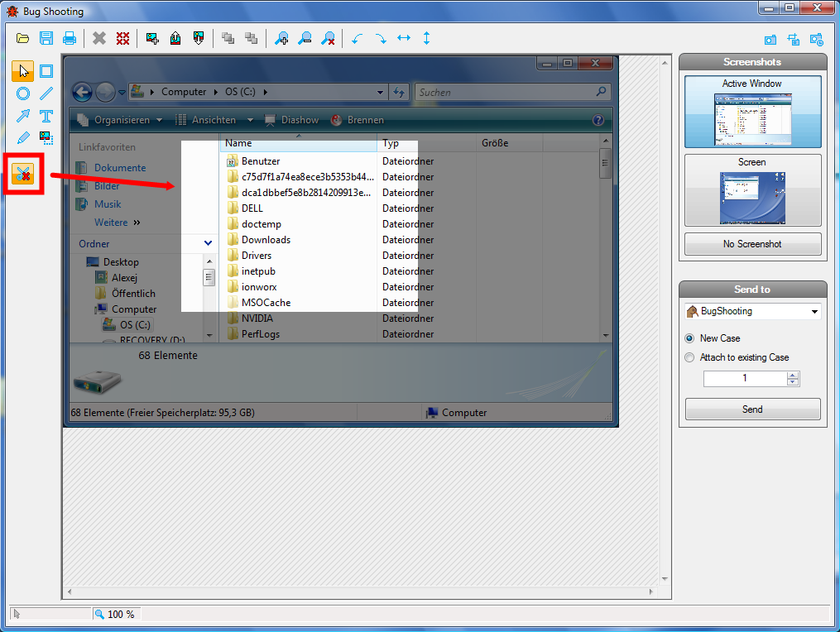Image resolution: width=840 pixels, height=632 pixels.
Task: Select the New Case radio button
Action: coord(689,338)
